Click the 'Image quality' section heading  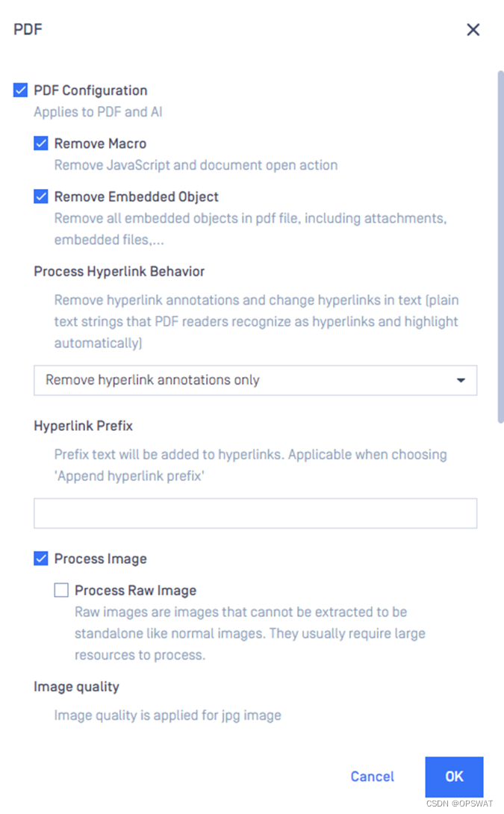point(76,687)
